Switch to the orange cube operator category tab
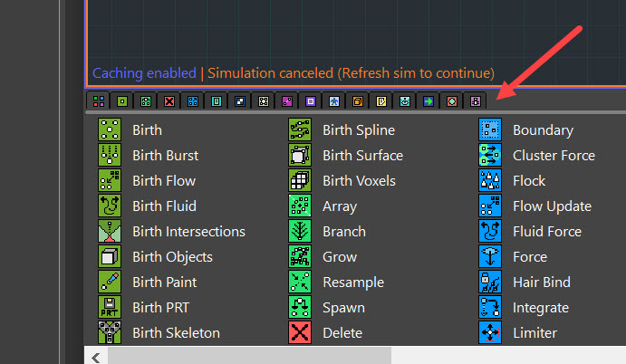 click(358, 101)
